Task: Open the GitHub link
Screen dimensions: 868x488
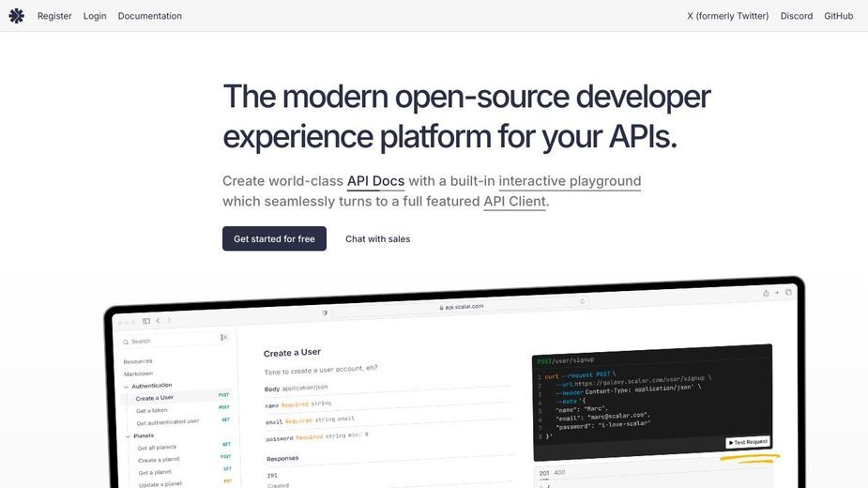Action: coord(838,16)
